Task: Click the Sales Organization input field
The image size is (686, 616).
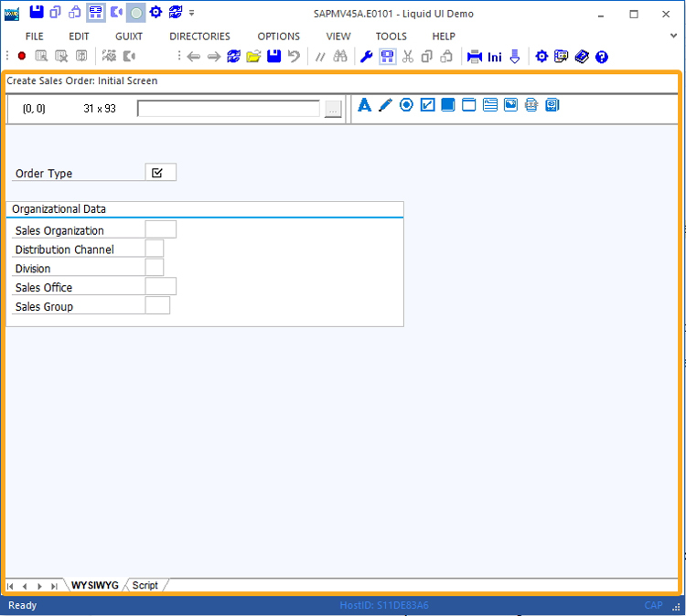Action: tap(160, 230)
